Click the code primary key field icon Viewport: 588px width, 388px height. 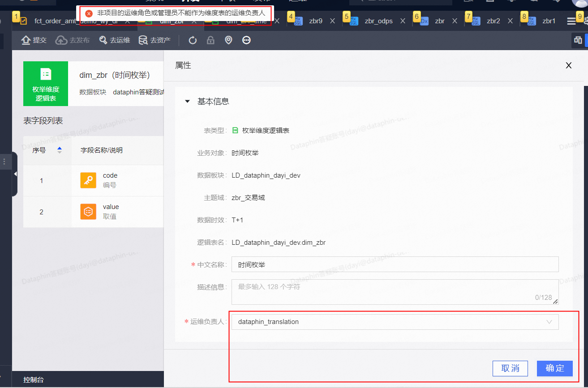(x=88, y=180)
